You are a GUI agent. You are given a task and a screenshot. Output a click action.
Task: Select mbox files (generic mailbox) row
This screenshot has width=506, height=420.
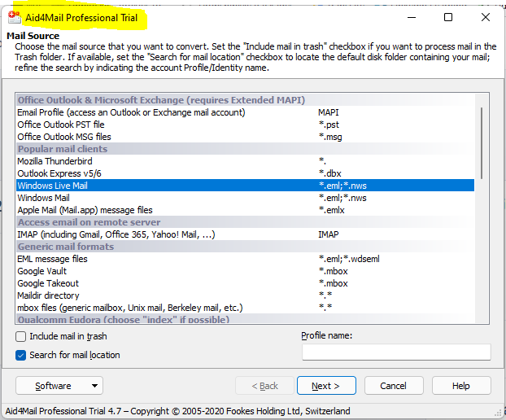point(245,308)
